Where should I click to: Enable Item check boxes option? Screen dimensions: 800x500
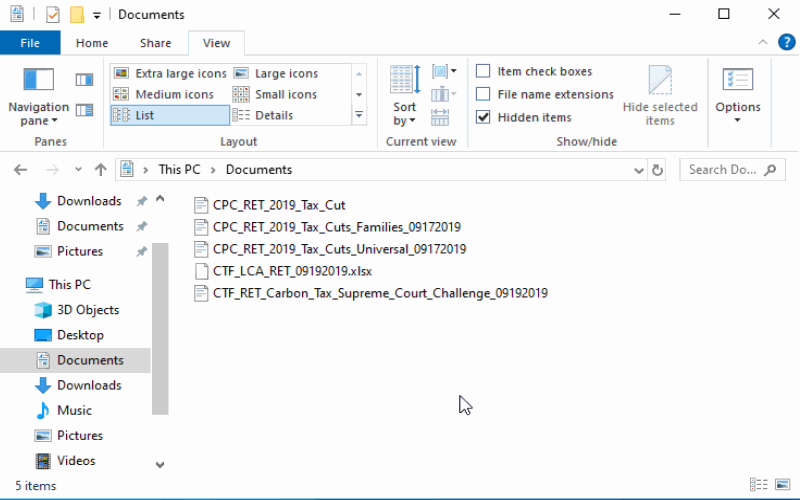(483, 71)
